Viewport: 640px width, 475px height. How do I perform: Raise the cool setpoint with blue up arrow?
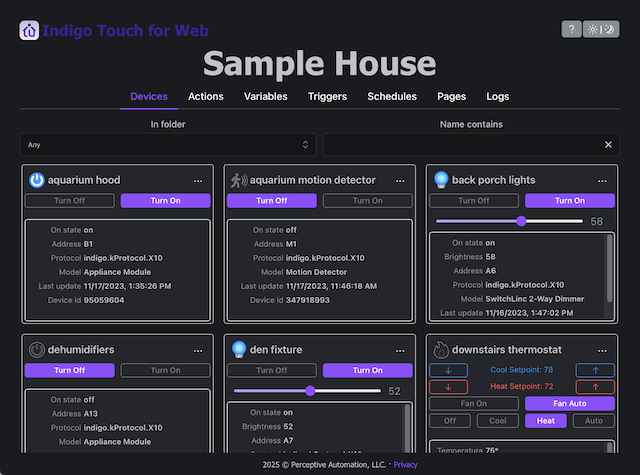pyautogui.click(x=595, y=370)
